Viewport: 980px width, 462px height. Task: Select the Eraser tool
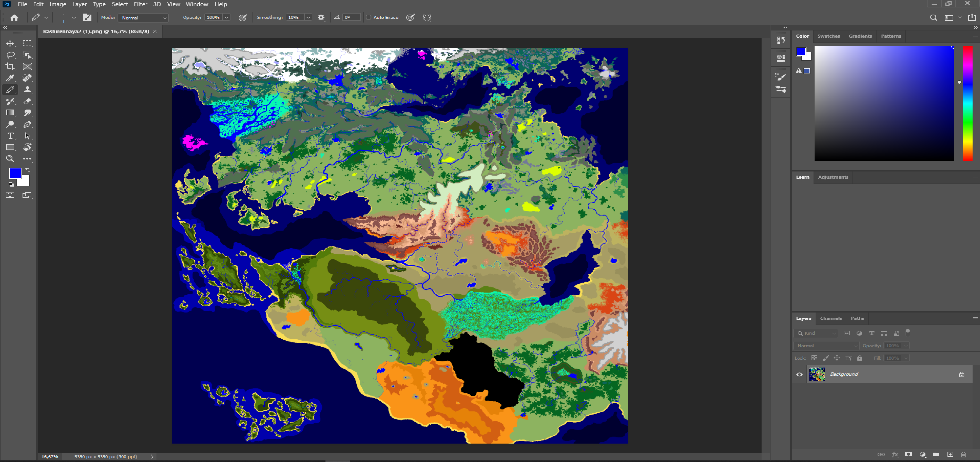click(x=27, y=101)
